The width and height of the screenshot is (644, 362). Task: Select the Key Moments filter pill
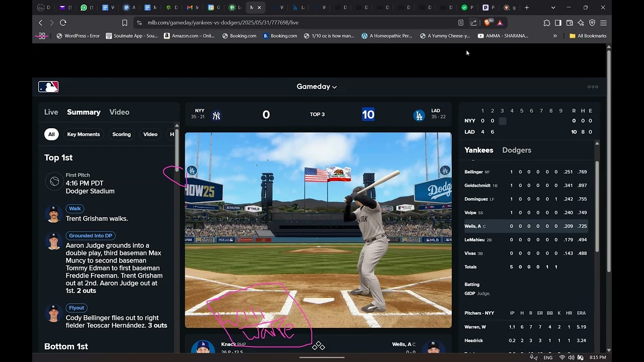click(x=84, y=134)
